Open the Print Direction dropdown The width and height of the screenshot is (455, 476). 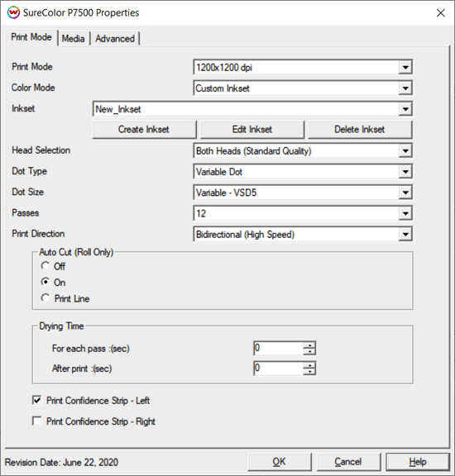pos(405,235)
